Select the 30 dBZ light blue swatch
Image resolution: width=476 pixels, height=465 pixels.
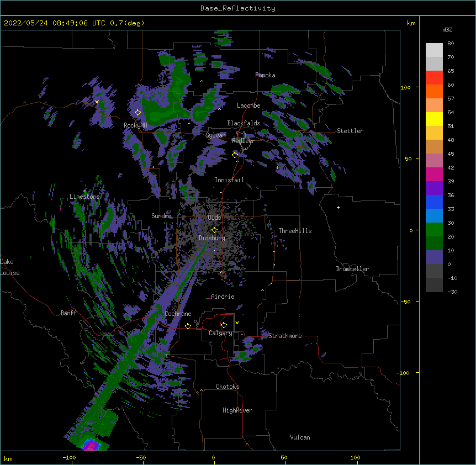434,215
